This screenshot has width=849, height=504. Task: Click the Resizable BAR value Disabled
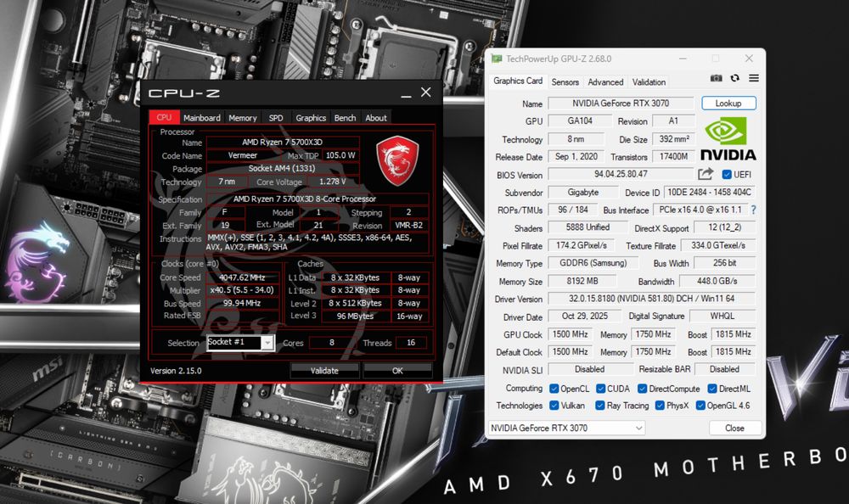coord(724,368)
